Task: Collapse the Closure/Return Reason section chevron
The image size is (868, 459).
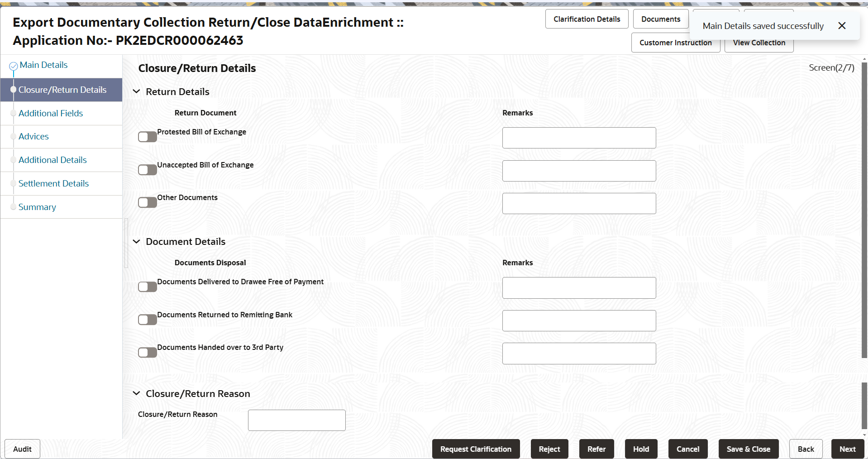Action: tap(136, 393)
